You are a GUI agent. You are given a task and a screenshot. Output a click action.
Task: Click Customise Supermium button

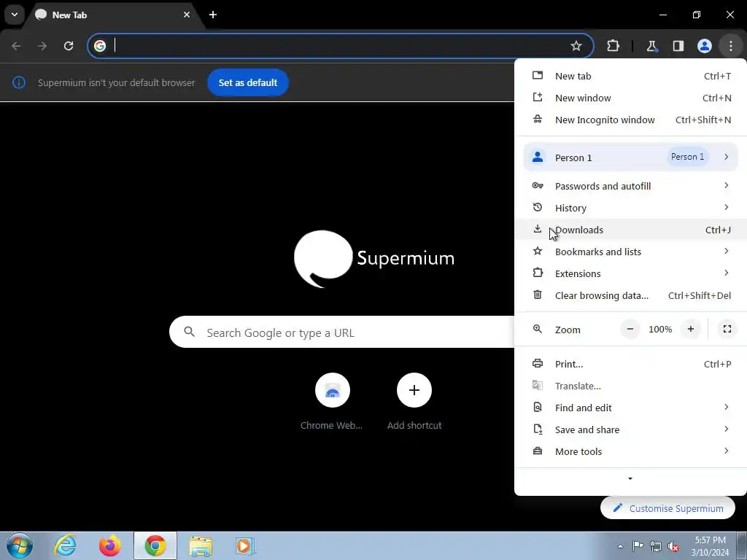(x=667, y=508)
